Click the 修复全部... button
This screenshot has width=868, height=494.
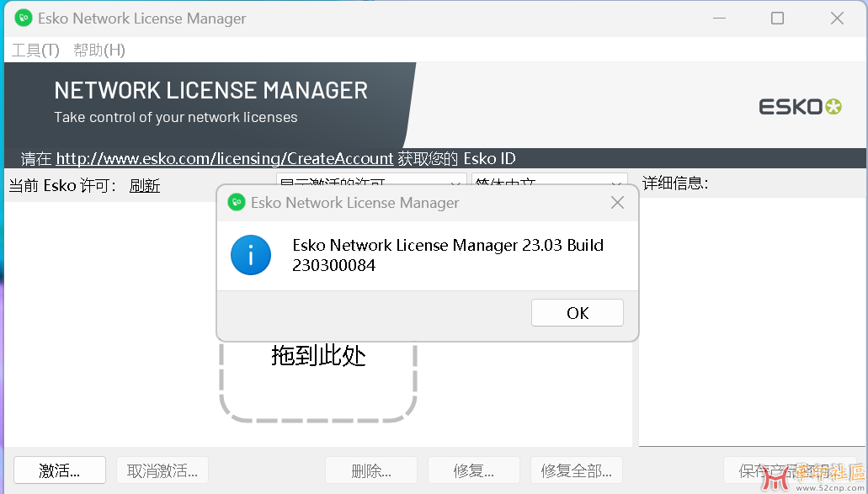(x=576, y=470)
